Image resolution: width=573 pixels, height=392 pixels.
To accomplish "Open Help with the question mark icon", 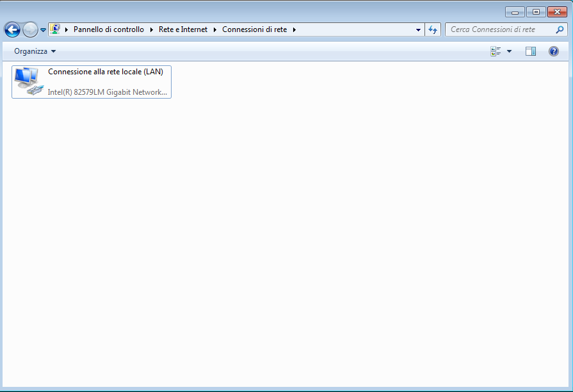I will [554, 51].
